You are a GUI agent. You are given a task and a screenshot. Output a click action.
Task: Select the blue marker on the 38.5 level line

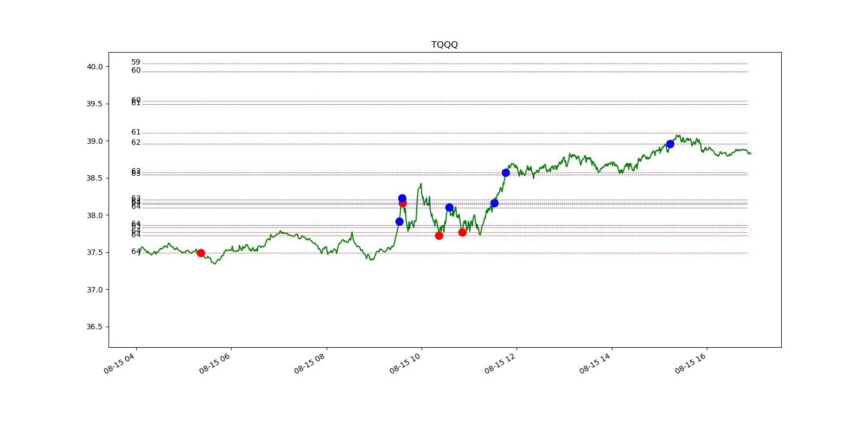point(506,173)
